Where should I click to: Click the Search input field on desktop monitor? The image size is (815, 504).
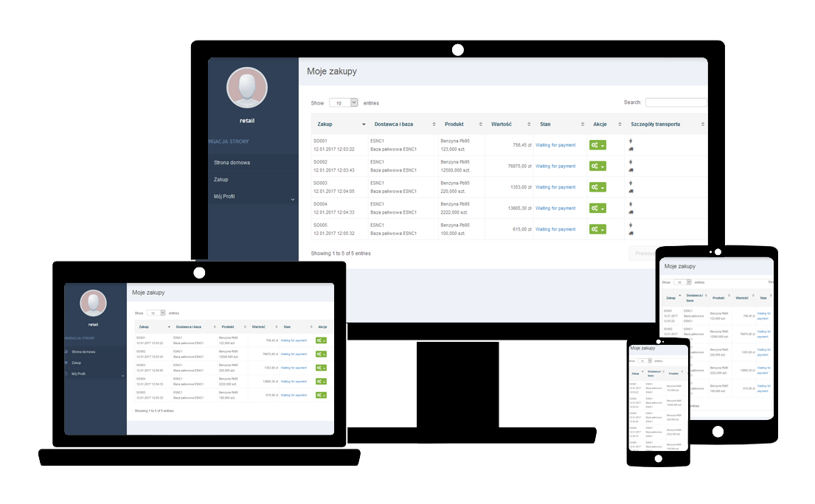675,102
